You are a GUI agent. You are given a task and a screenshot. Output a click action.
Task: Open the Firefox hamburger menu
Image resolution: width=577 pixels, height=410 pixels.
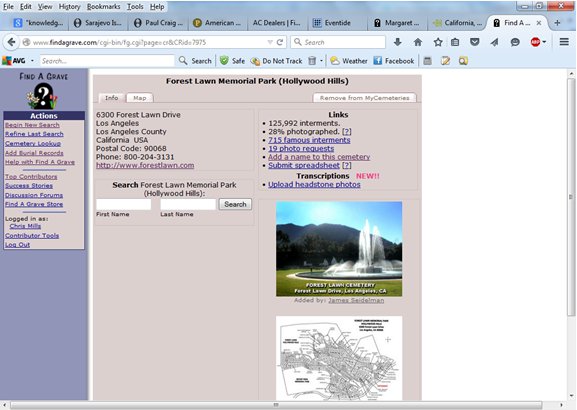pos(564,42)
